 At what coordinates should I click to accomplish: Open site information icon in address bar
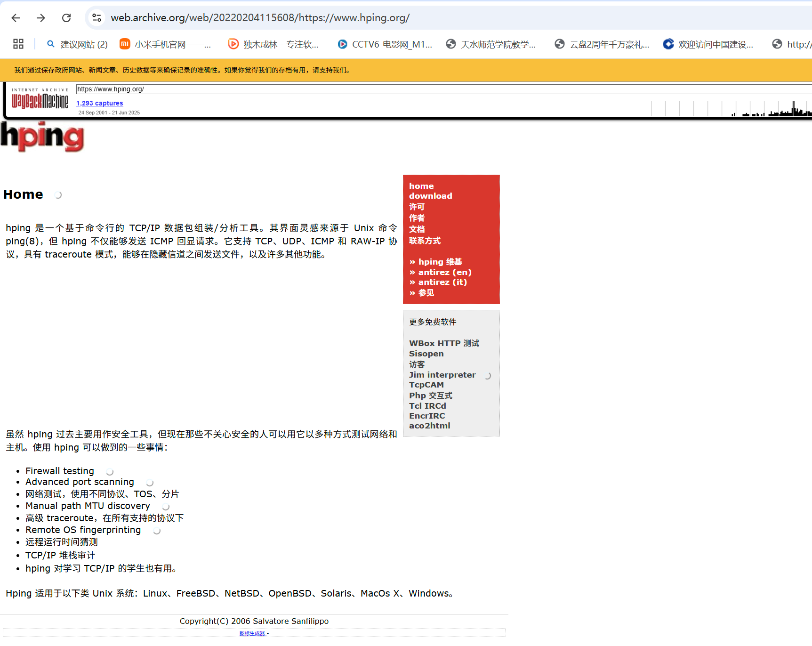(96, 18)
